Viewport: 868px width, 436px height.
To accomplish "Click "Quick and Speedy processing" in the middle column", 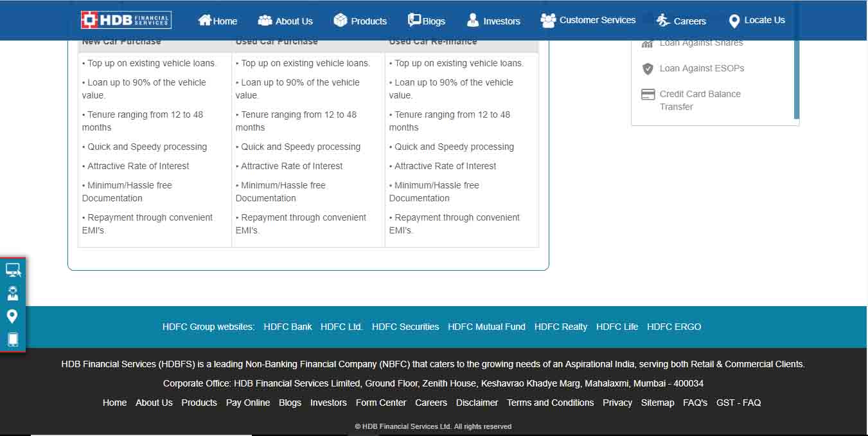I will (298, 147).
